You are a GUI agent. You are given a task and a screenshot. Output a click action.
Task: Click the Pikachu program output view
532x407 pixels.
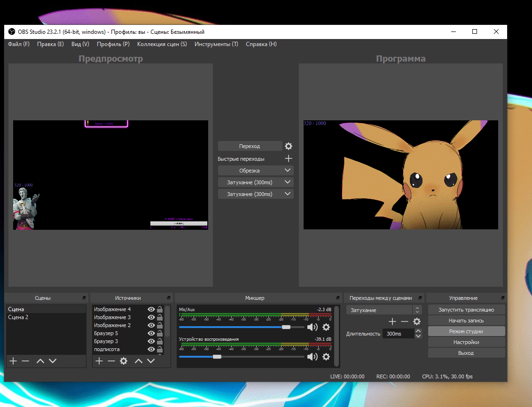[401, 175]
